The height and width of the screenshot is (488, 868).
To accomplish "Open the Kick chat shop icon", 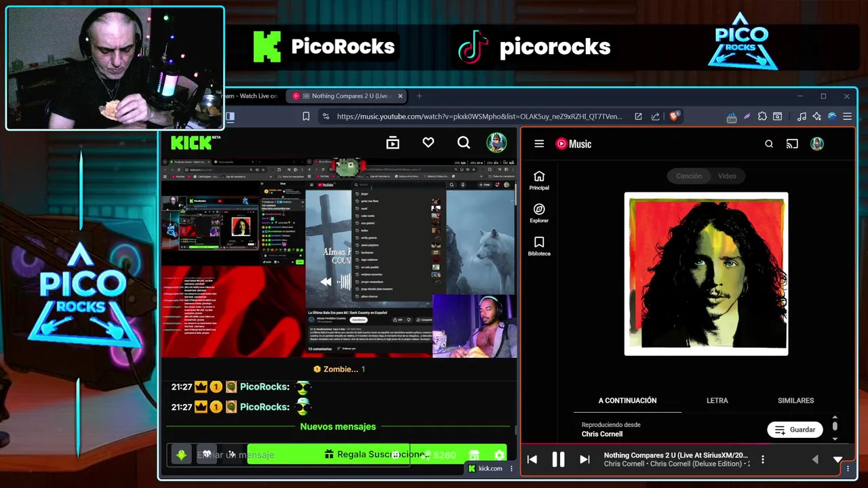I will 474,455.
